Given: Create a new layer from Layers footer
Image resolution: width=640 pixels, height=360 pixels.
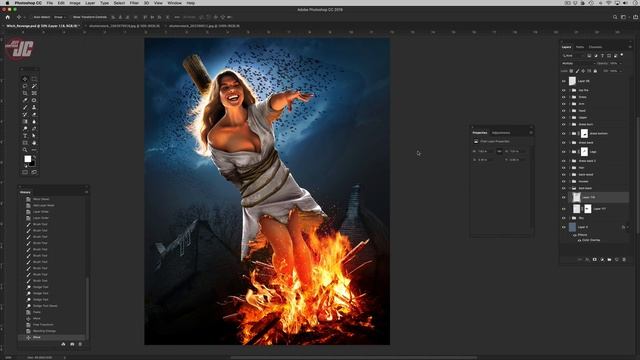Looking at the screenshot, I should point(616,260).
